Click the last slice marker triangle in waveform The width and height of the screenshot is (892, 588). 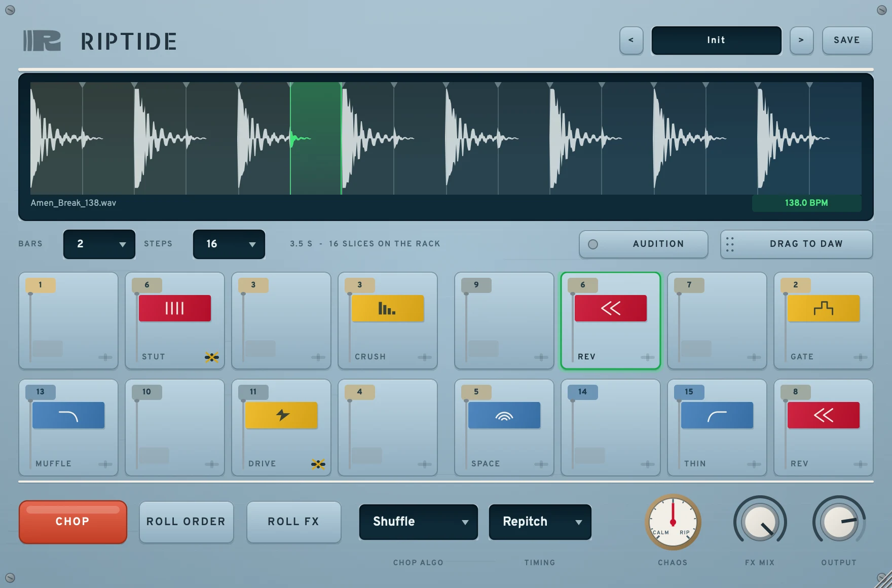point(809,85)
